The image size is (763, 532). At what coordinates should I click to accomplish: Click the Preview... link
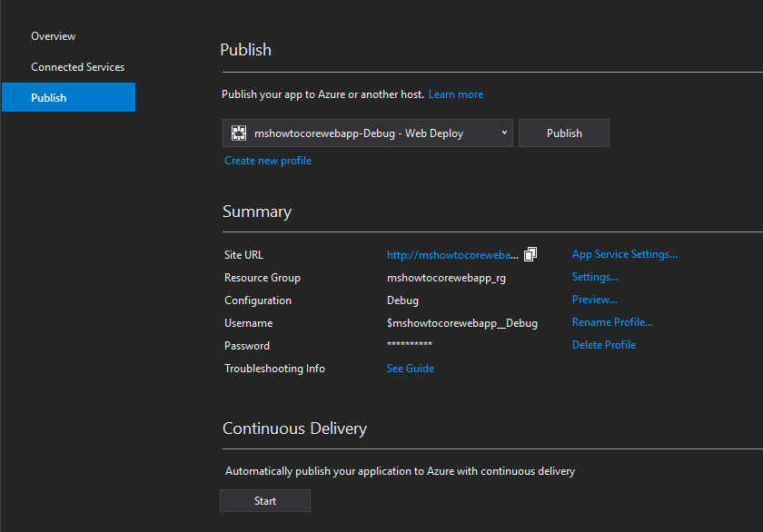click(x=595, y=300)
